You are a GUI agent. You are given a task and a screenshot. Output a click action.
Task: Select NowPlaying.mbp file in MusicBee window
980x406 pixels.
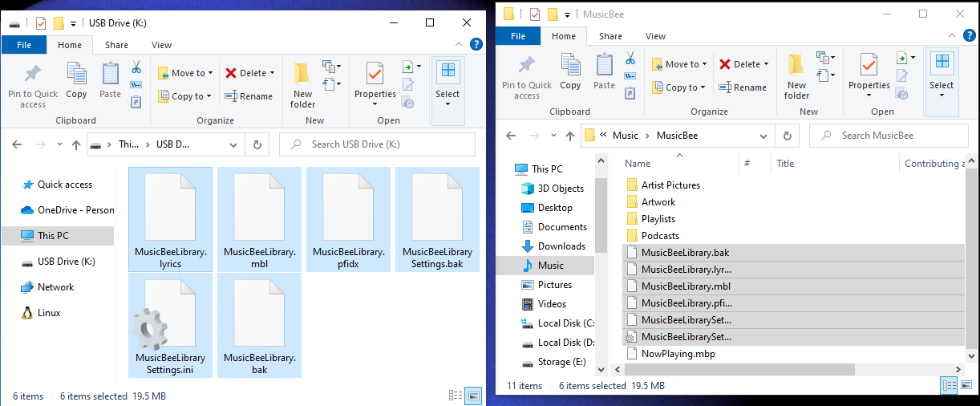click(x=678, y=353)
